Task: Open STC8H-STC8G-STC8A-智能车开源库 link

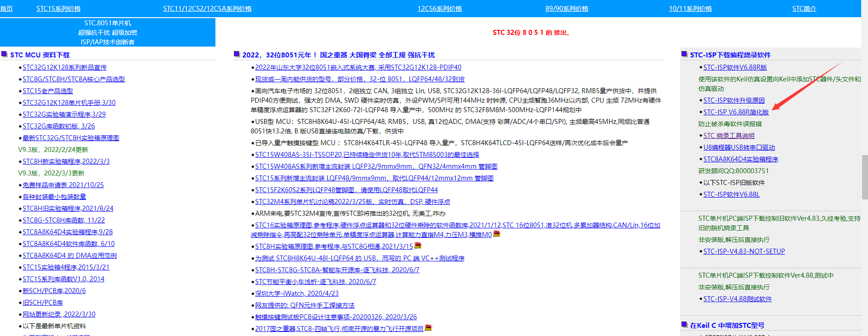Action: 337,270
